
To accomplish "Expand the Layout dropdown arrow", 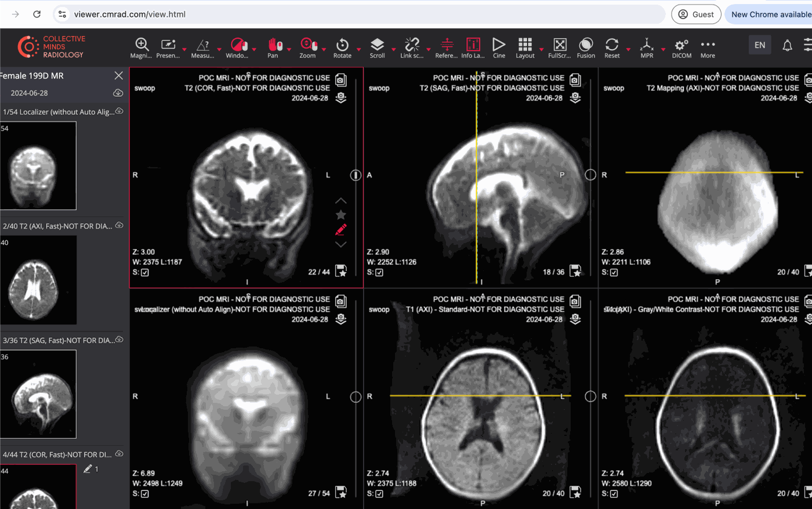I will pyautogui.click(x=541, y=50).
